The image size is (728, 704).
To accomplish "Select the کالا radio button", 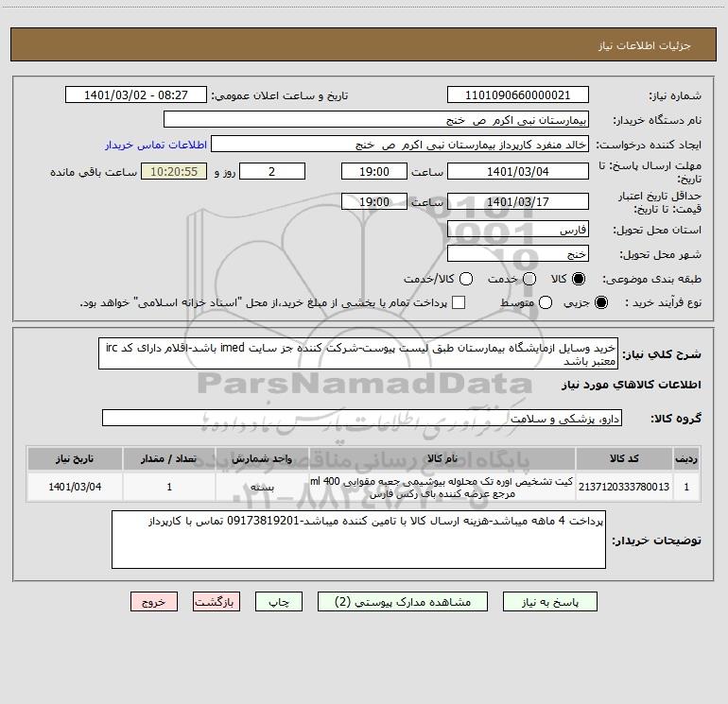I will tap(579, 279).
